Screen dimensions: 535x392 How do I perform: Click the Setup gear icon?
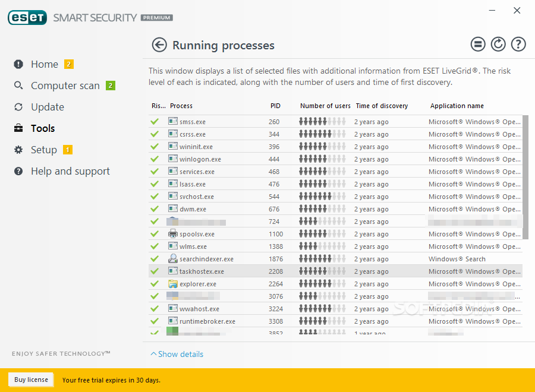click(18, 150)
